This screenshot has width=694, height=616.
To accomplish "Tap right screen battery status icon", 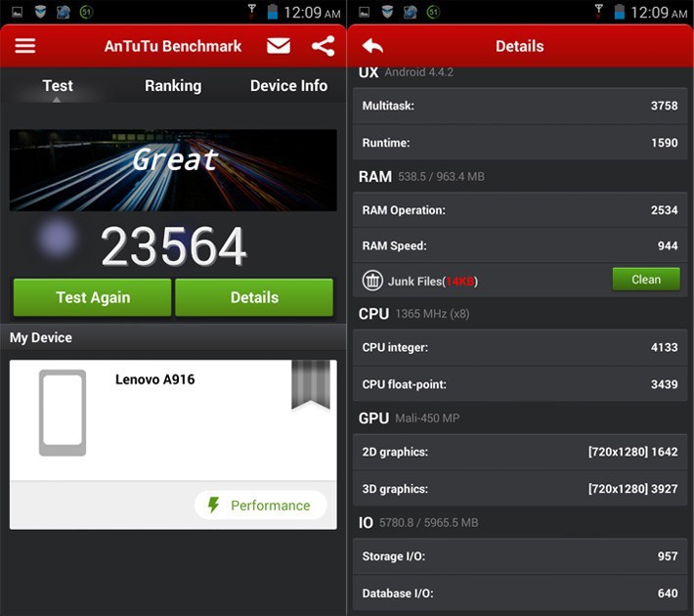I will pyautogui.click(x=620, y=12).
